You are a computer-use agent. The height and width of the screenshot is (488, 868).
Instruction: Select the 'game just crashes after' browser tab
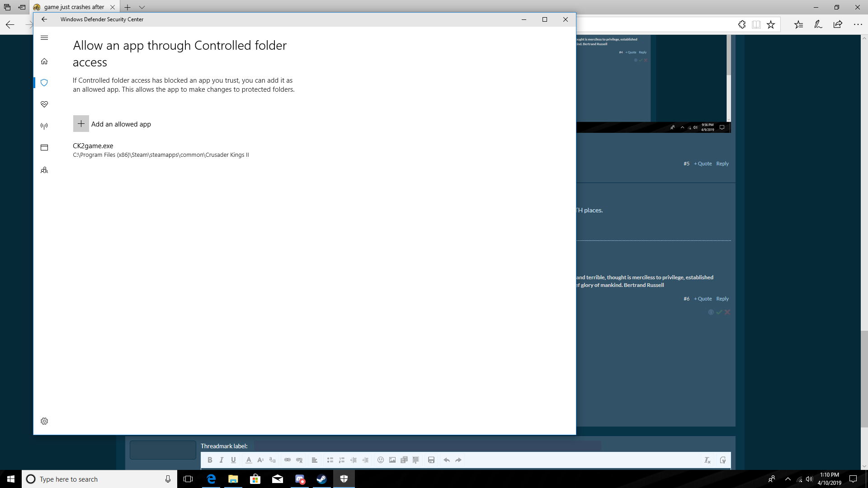[x=75, y=7]
